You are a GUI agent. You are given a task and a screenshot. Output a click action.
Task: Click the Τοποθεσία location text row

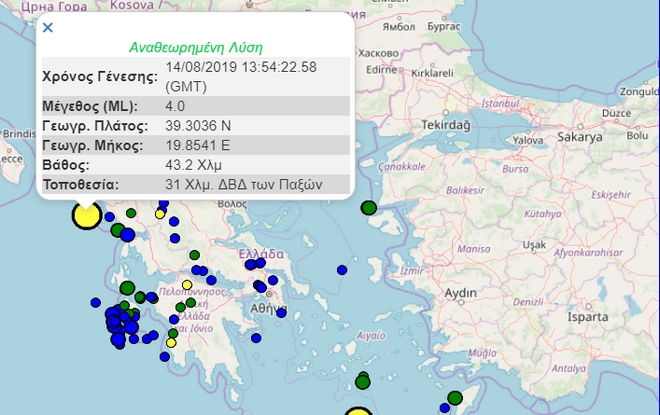tap(244, 184)
